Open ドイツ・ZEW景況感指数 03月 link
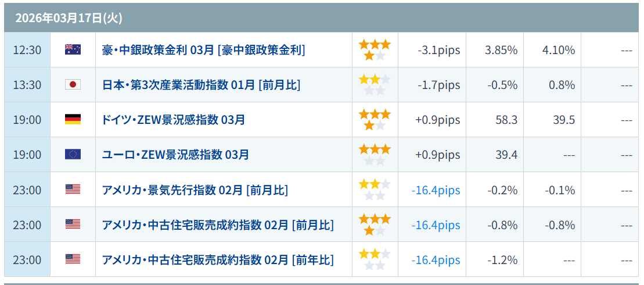This screenshot has height=285, width=644. point(173,120)
